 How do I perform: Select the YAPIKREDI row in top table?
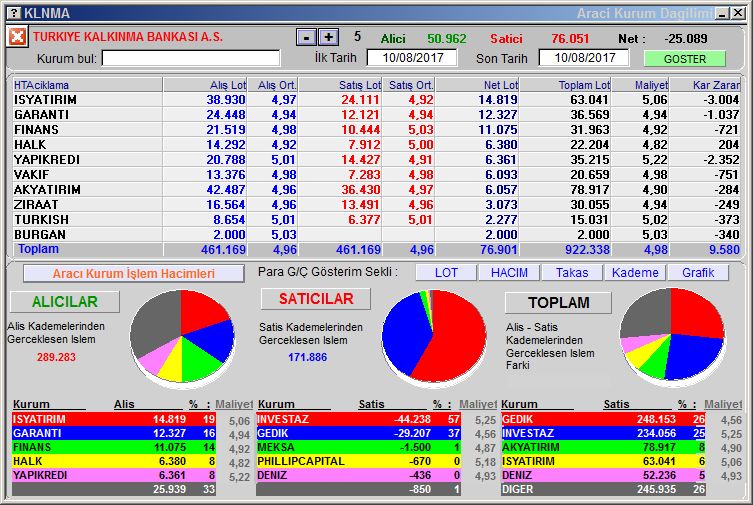[x=376, y=159]
